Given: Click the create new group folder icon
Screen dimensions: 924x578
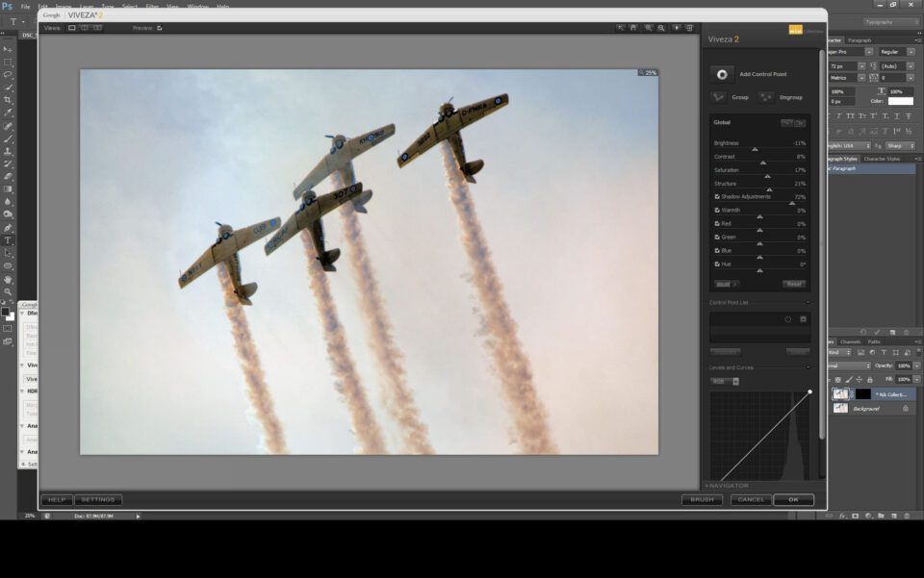Looking at the screenshot, I should pyautogui.click(x=881, y=515).
